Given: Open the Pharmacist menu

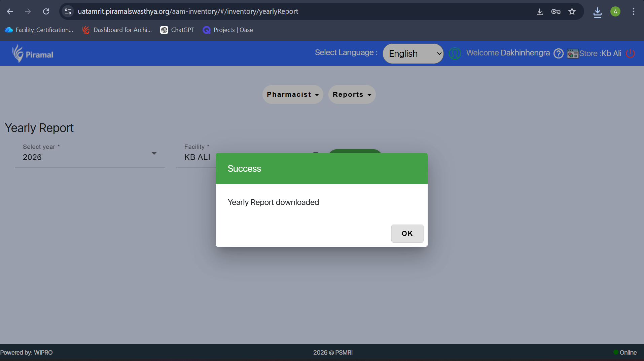Looking at the screenshot, I should click(x=292, y=94).
